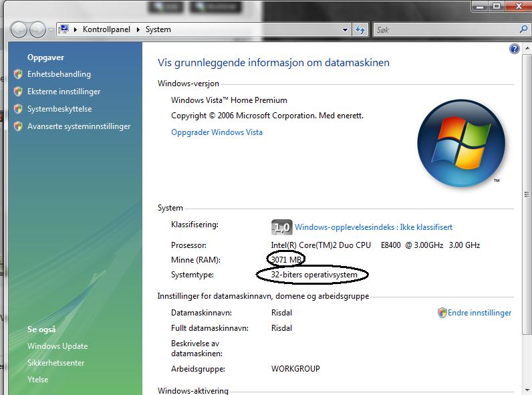Open the blue Help question mark
Viewport: 532px width, 395px height.
click(515, 49)
